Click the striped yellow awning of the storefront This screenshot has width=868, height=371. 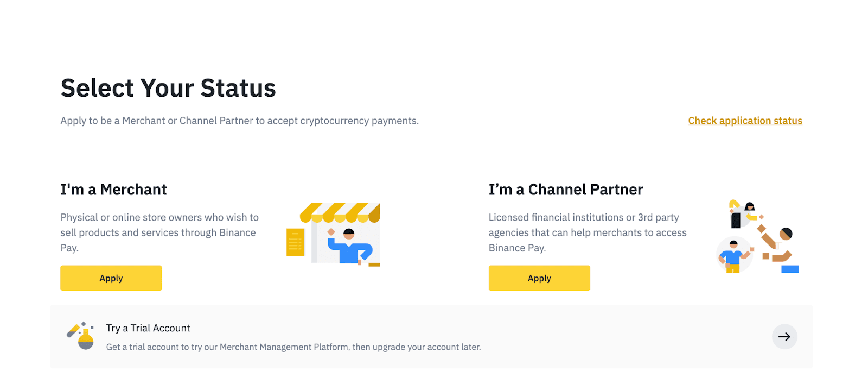tap(340, 213)
